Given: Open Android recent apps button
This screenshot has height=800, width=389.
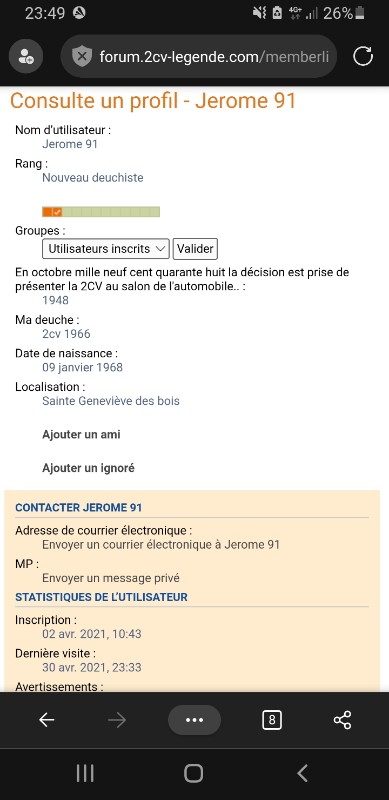Looking at the screenshot, I should 85,773.
